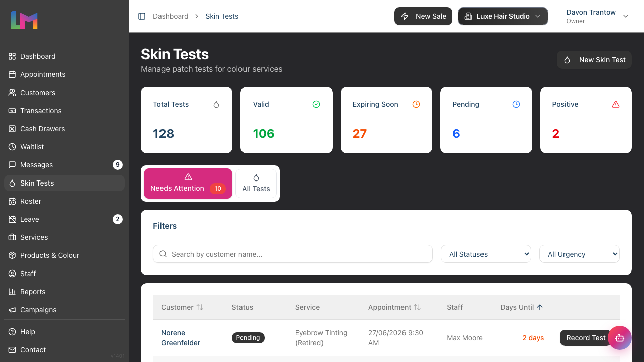The image size is (644, 362).
Task: Toggle the sidebar panel icon by the breadcrumb
Action: pos(142,16)
